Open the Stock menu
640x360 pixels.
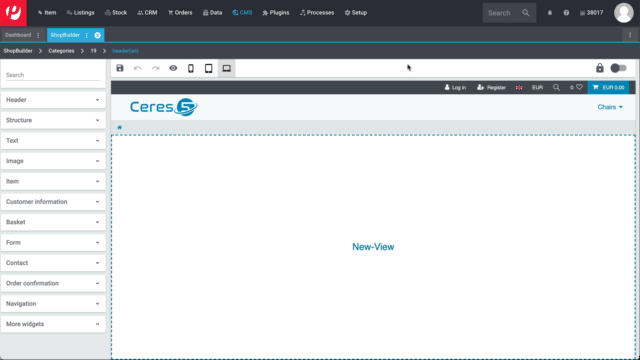pos(116,13)
